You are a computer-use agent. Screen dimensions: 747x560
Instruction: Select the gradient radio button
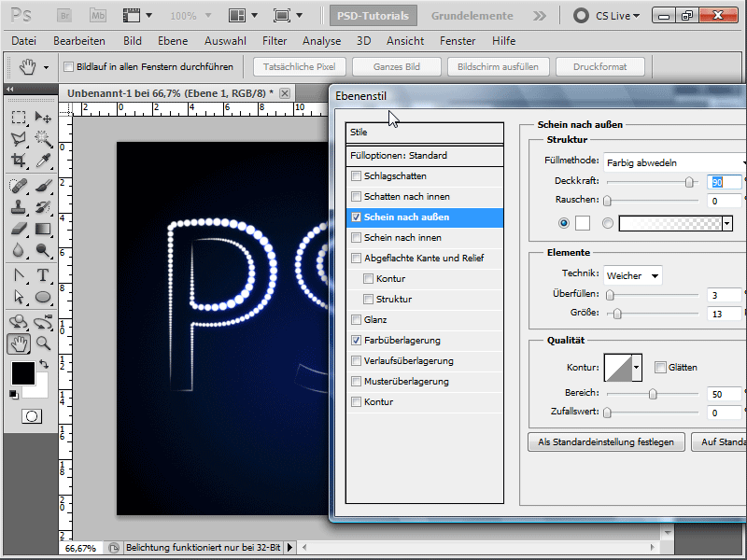click(608, 223)
